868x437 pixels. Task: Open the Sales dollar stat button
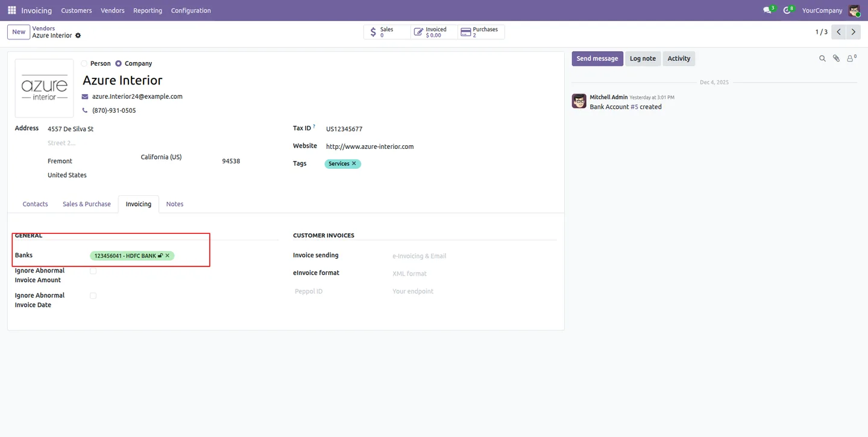click(387, 32)
